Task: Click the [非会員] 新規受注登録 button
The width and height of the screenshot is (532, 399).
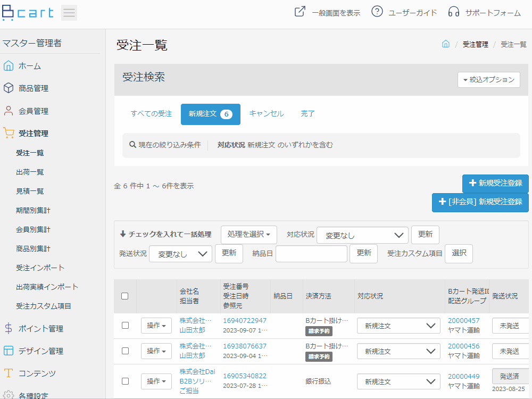Action: [x=480, y=202]
